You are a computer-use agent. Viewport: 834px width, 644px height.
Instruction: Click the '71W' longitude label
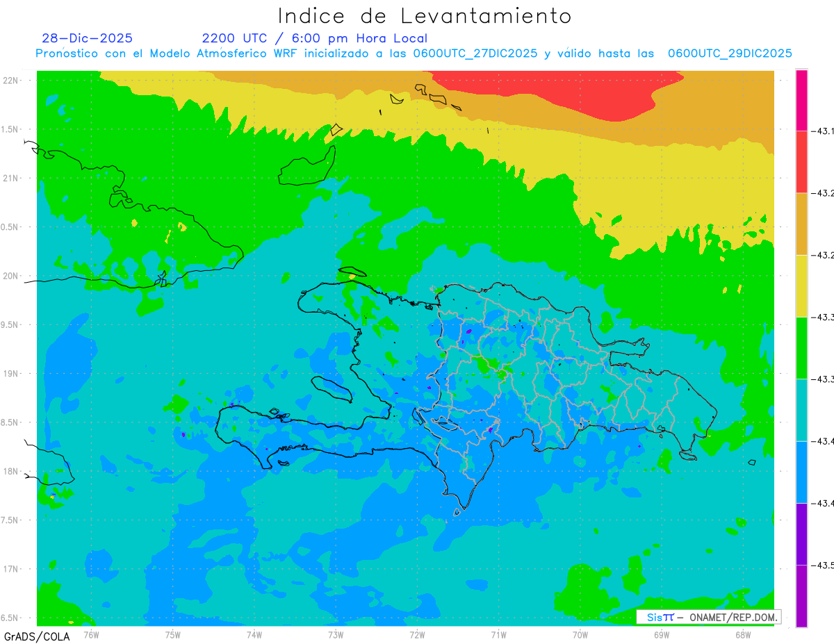[498, 635]
